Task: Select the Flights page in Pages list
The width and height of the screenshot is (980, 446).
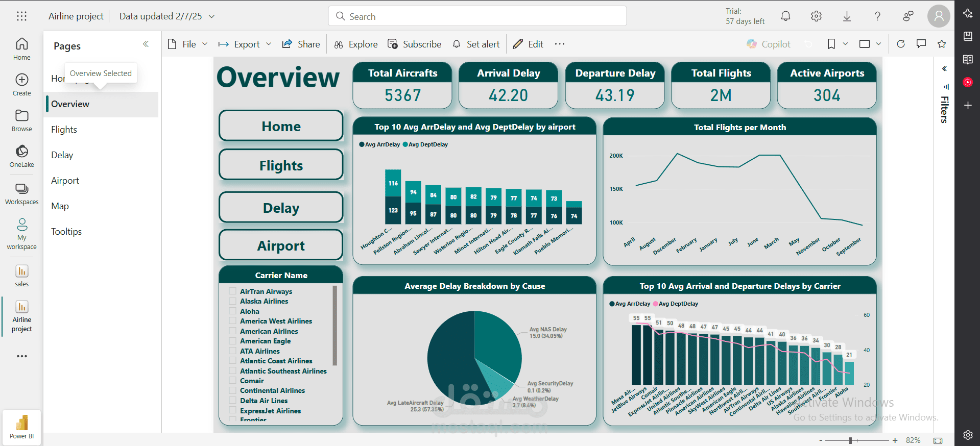Action: pyautogui.click(x=101, y=130)
